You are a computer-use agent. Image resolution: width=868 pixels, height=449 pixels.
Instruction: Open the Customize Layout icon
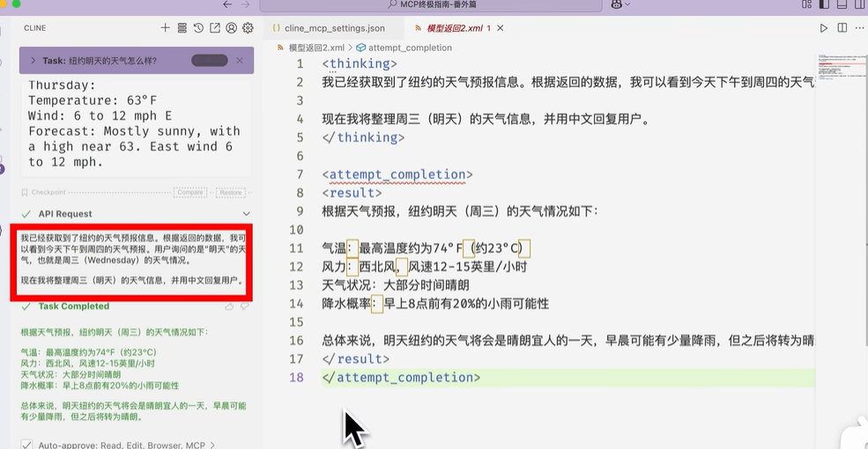pos(806,4)
